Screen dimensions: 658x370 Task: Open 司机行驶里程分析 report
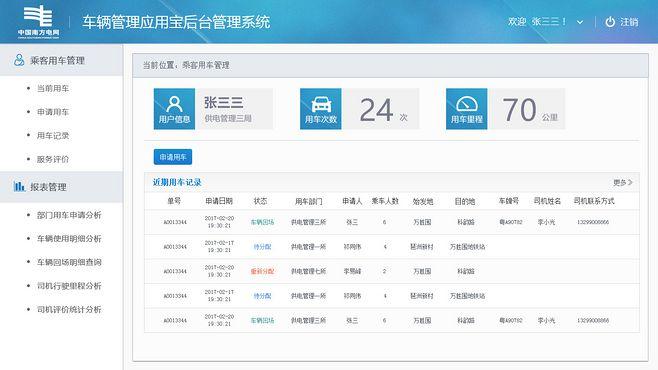[69, 286]
